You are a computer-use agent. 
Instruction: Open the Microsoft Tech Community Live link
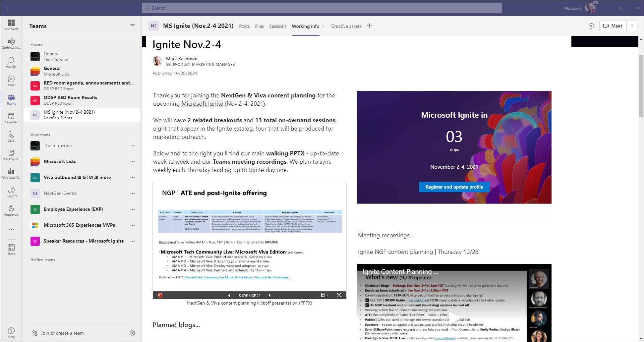[237, 277]
